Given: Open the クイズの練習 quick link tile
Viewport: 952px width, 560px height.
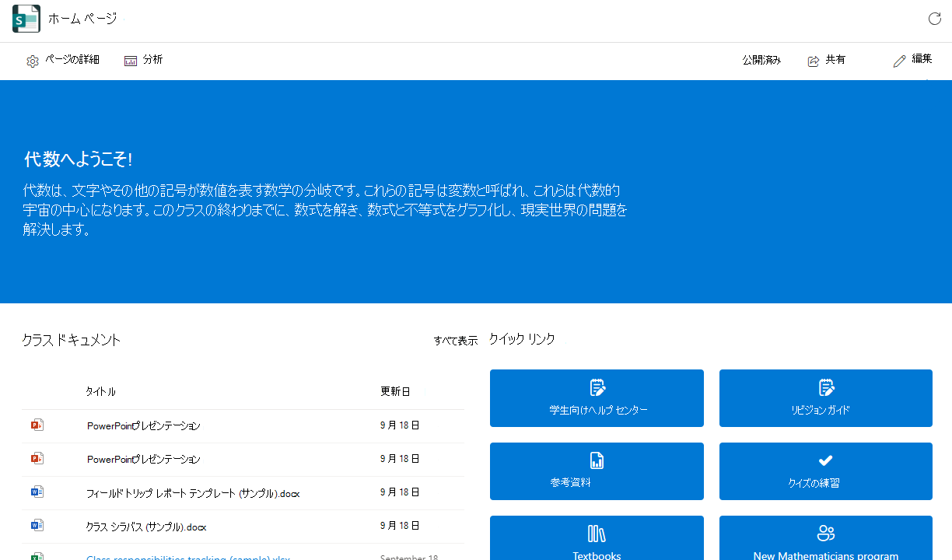Looking at the screenshot, I should click(825, 471).
